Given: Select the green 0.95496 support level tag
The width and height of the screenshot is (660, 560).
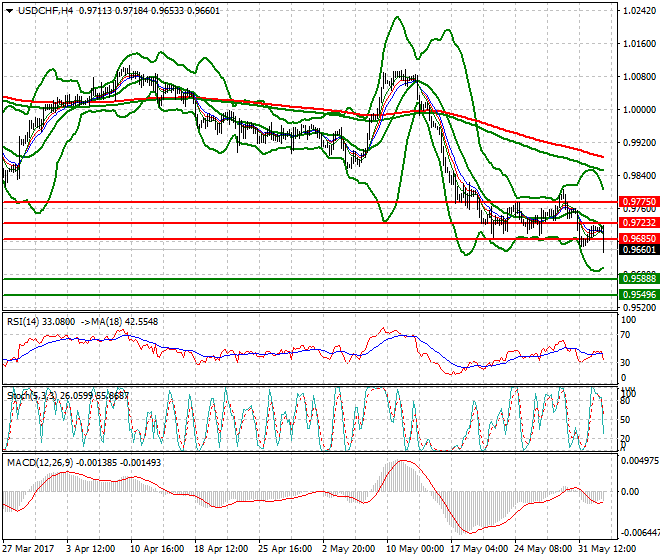Looking at the screenshot, I should click(x=638, y=295).
